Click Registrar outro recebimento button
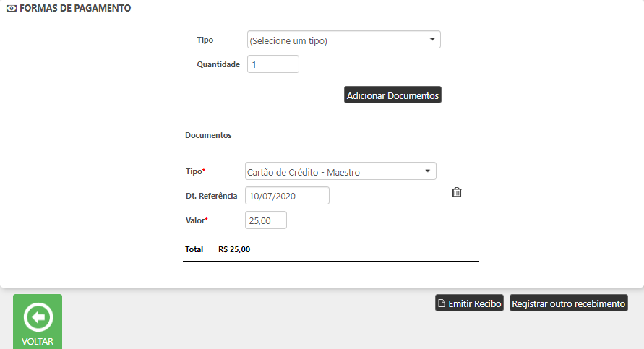 [x=568, y=303]
